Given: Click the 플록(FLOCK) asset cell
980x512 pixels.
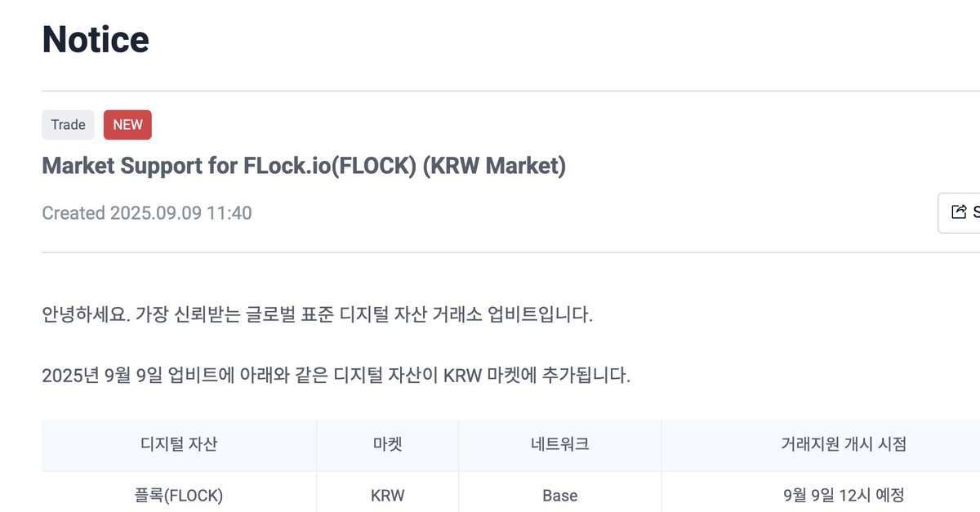Looking at the screenshot, I should [179, 495].
